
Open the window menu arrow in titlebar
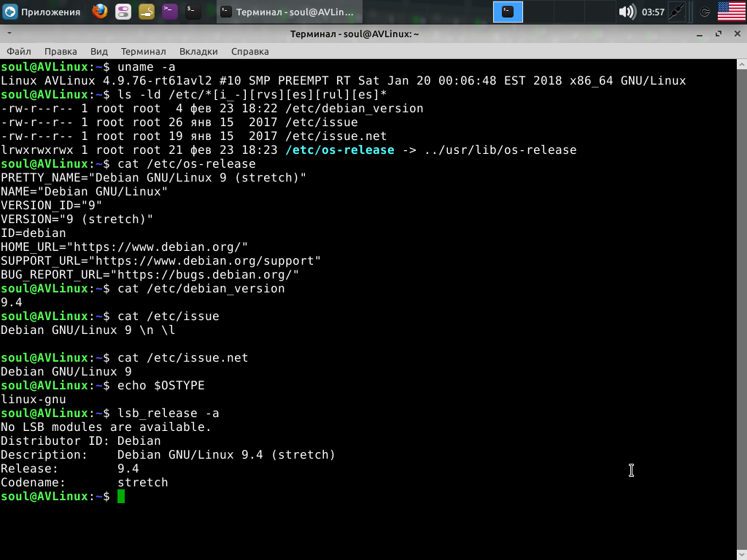(9, 34)
